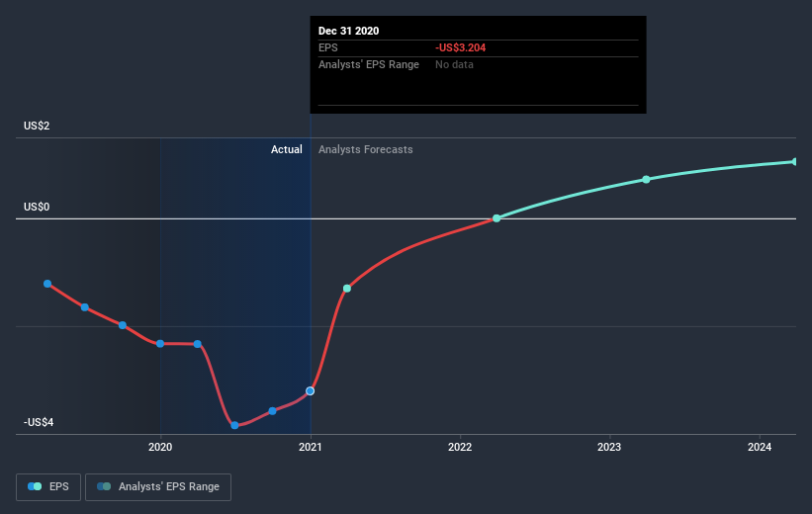The image size is (812, 514).
Task: Click the EPS data point in late 2020
Action: (x=272, y=411)
